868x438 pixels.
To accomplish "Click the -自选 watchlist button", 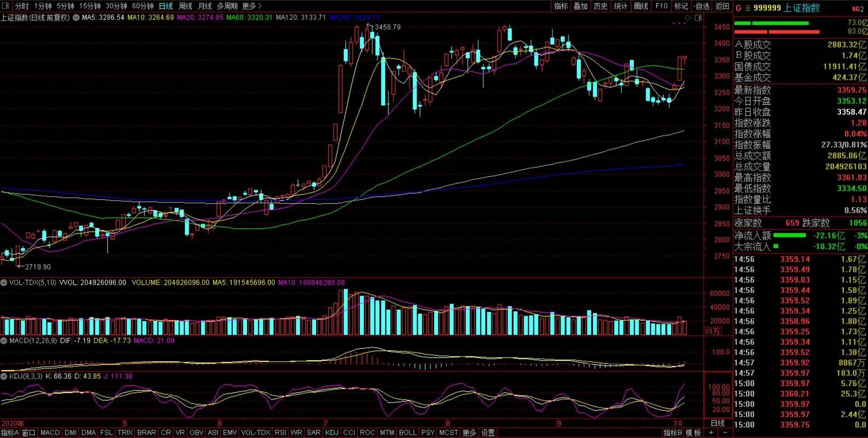I will pyautogui.click(x=702, y=6).
